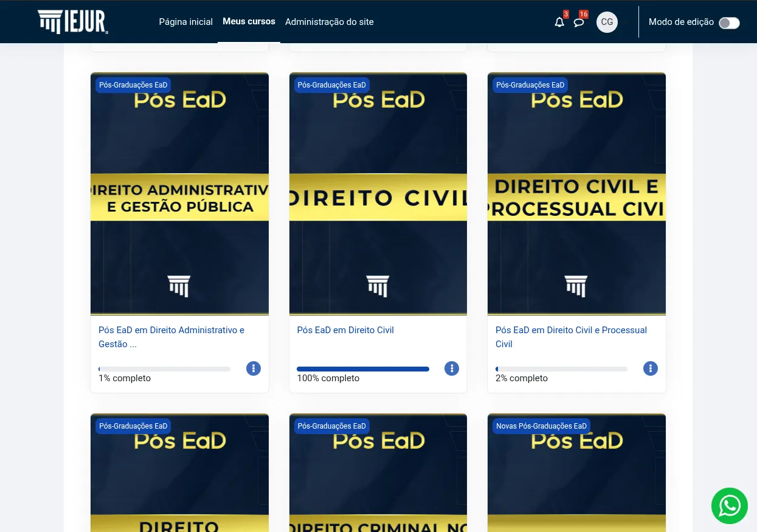Select the Pós-Graduações EaD badge on Direito Civil
Viewport: 757px width, 532px height.
click(x=331, y=85)
